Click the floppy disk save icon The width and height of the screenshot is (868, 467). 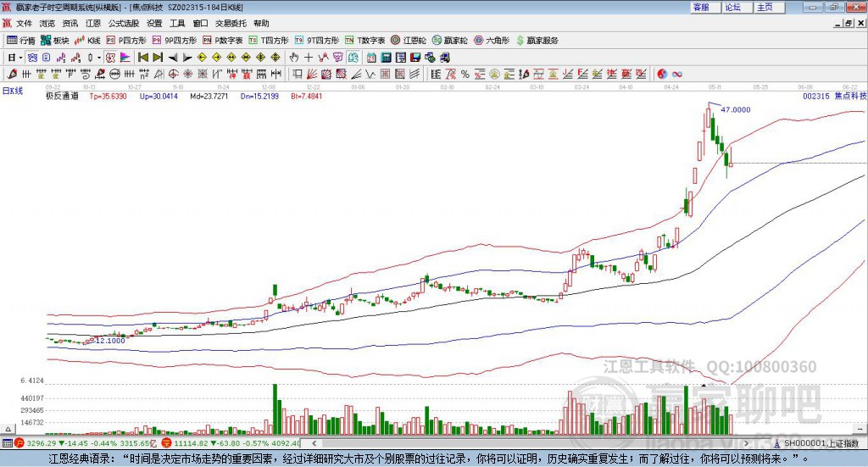(415, 58)
